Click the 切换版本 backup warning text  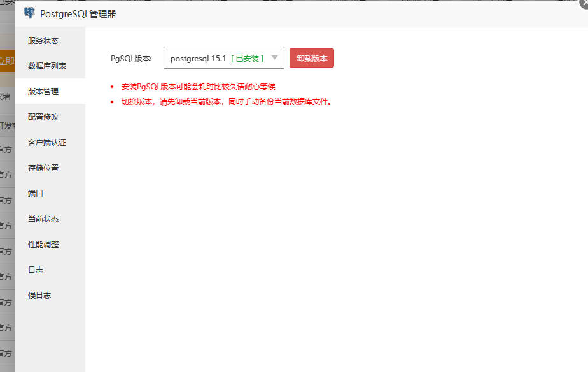pyautogui.click(x=227, y=102)
